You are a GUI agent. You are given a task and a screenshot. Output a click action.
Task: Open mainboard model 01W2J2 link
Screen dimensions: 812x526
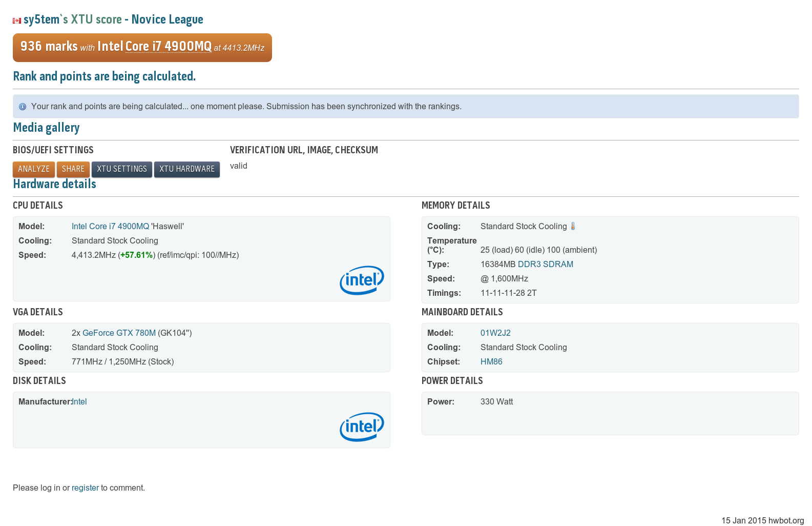tap(495, 333)
